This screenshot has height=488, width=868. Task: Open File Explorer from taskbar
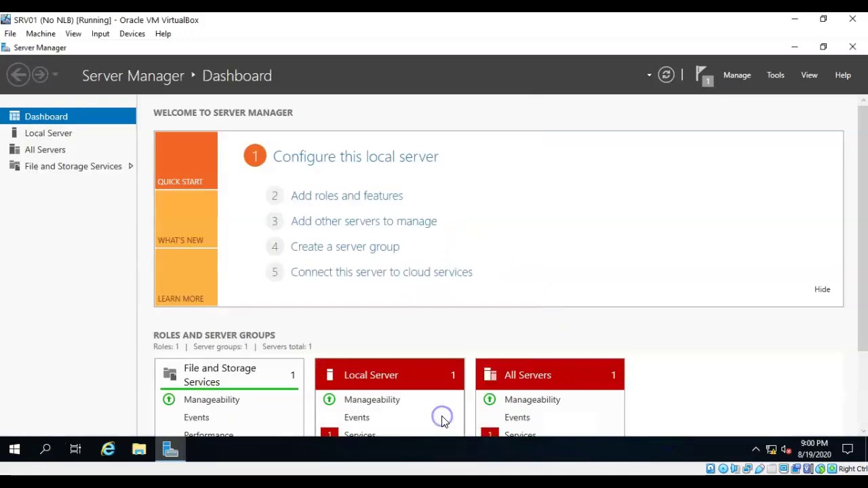[x=139, y=449]
